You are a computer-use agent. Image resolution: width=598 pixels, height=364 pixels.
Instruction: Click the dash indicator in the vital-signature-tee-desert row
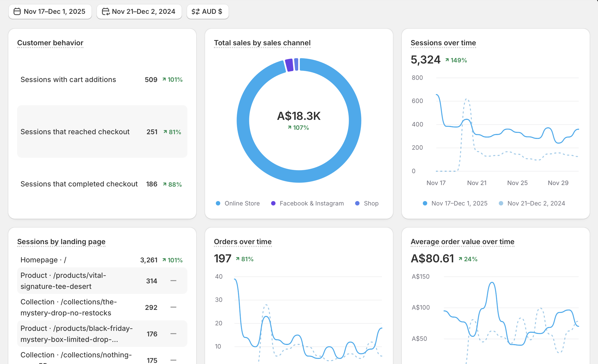173,281
